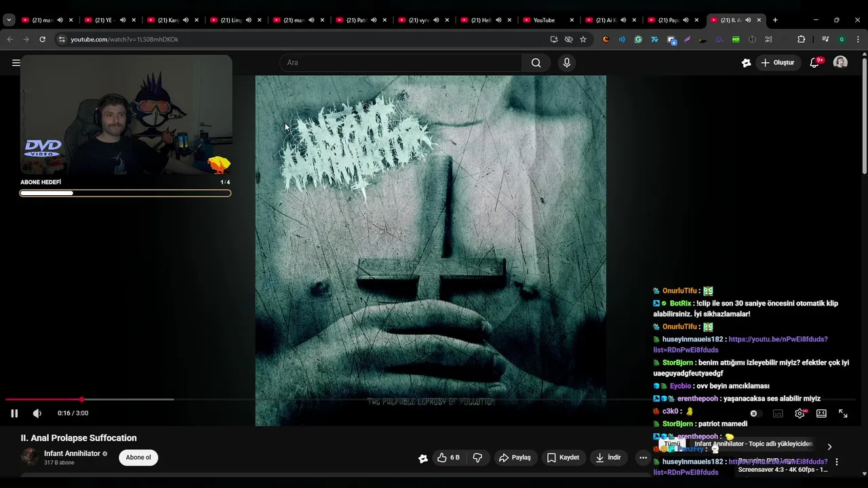The width and height of the screenshot is (868, 488).
Task: Click download İndir arrow button
Action: pos(608,457)
